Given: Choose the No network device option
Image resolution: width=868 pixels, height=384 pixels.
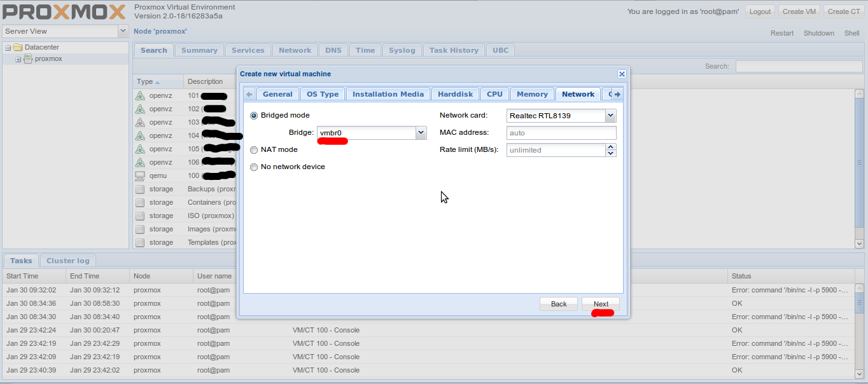Looking at the screenshot, I should pos(254,167).
